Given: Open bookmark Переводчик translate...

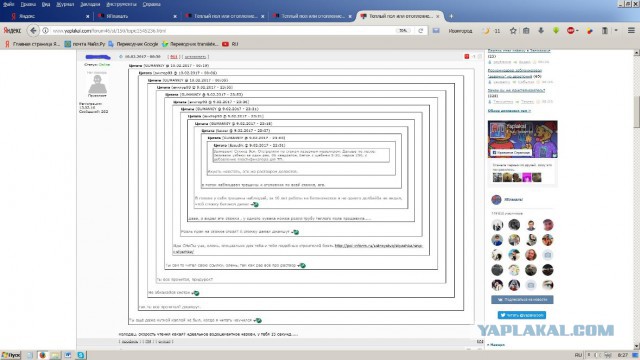Looking at the screenshot, I should pyautogui.click(x=190, y=44).
